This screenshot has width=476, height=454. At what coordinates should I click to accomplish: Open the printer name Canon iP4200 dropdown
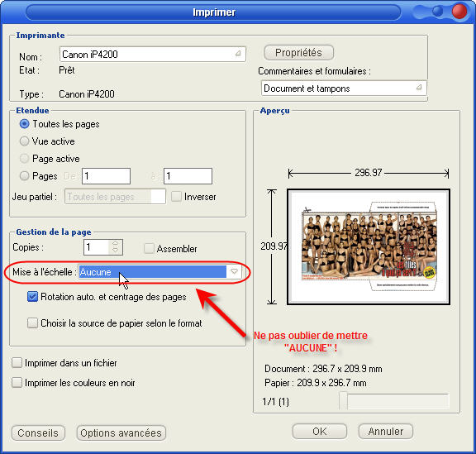238,54
